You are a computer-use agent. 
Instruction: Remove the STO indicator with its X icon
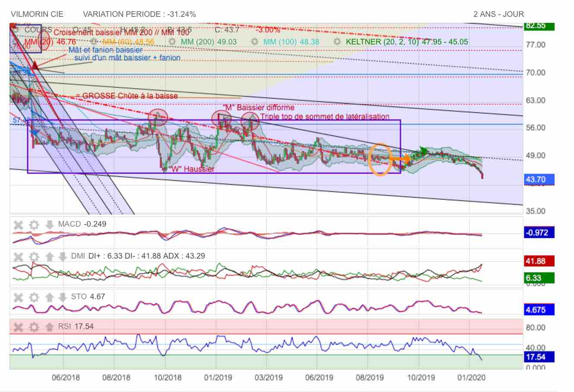click(x=18, y=297)
